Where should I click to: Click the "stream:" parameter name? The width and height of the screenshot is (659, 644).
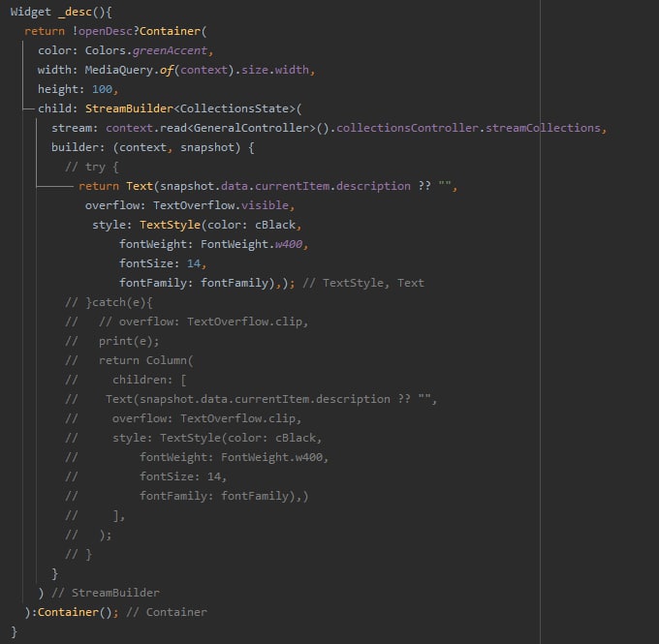point(75,128)
